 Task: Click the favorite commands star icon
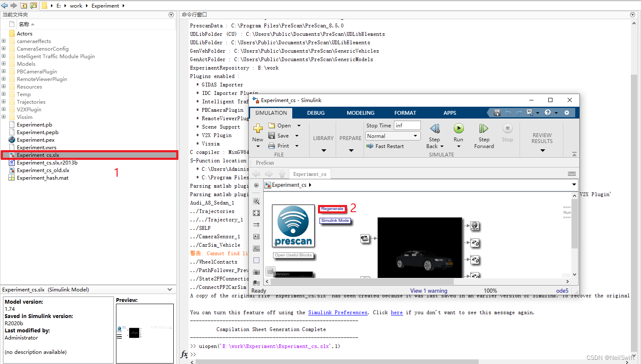point(530,113)
